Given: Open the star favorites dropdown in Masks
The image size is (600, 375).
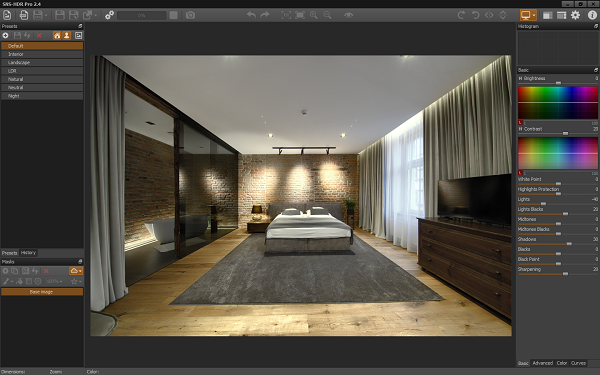Looking at the screenshot, I should point(76,281).
